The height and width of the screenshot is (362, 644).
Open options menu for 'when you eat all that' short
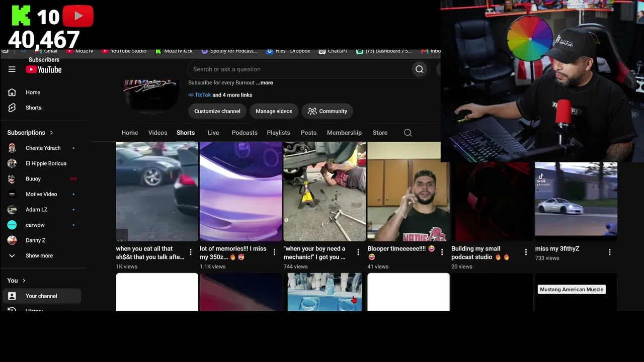pos(191,252)
